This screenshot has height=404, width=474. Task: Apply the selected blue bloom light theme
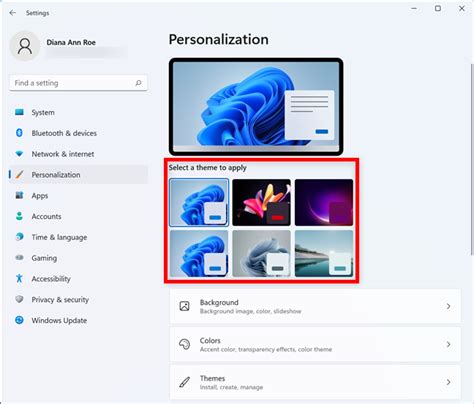(199, 202)
